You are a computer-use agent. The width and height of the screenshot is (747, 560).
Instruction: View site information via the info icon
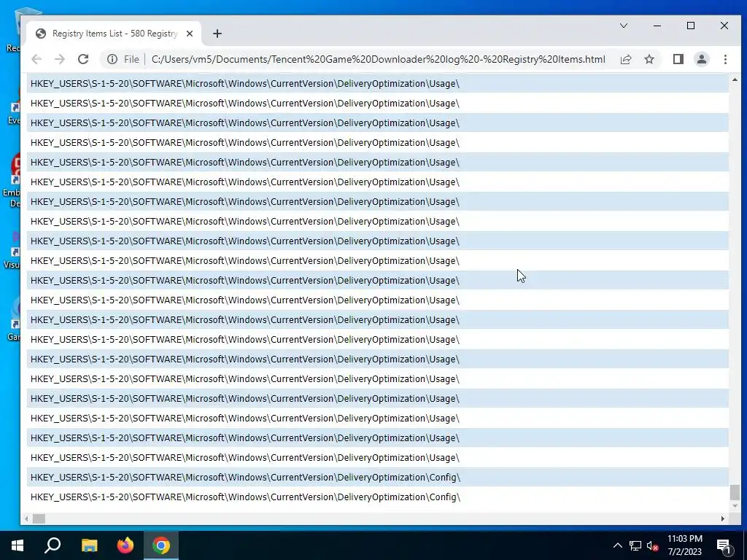coord(112,59)
